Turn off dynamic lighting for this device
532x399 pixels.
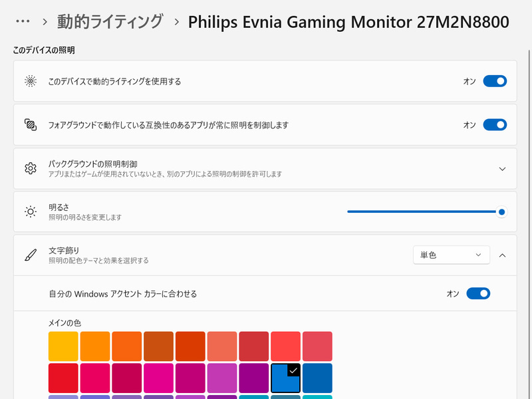point(495,80)
